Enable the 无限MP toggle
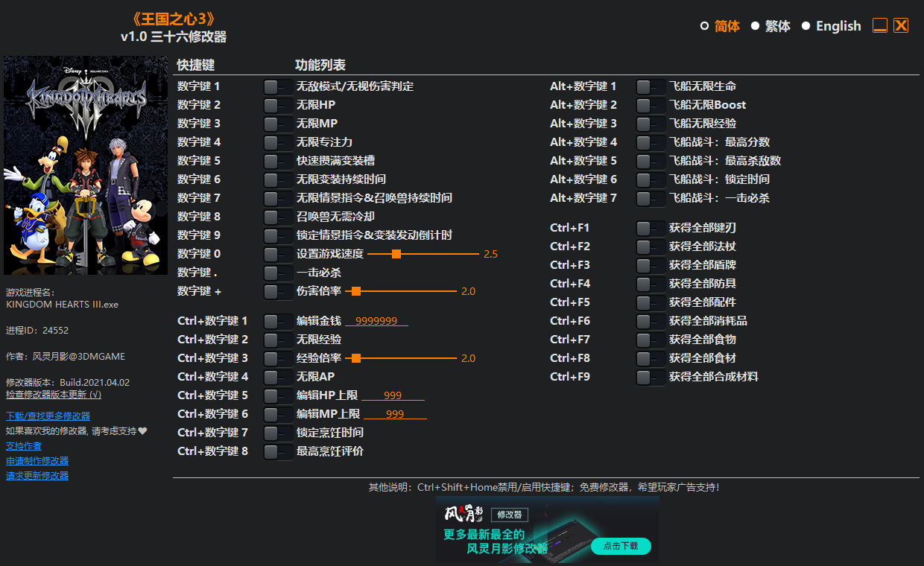Image resolution: width=924 pixels, height=566 pixels. 278,124
